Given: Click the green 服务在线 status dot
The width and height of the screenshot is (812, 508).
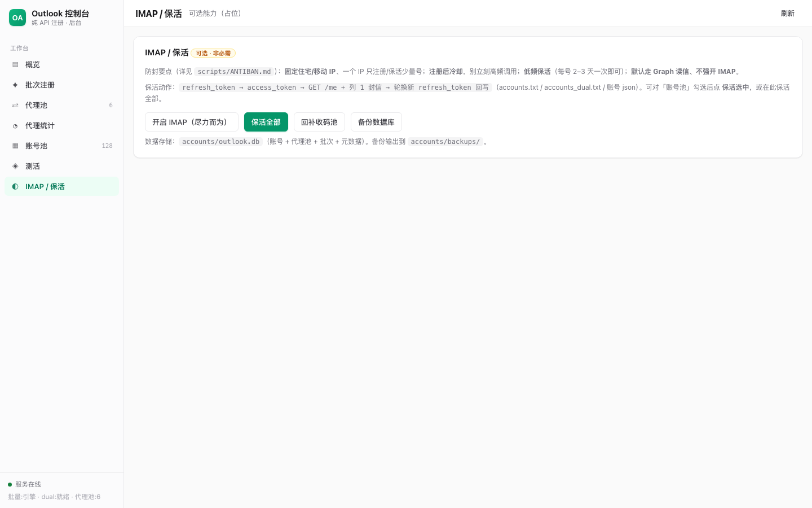Looking at the screenshot, I should click(x=10, y=484).
